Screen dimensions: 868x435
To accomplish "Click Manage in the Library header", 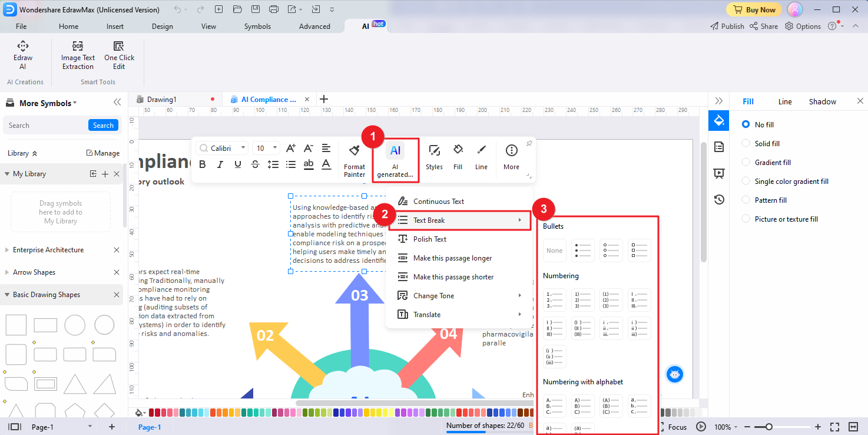I will click(x=103, y=153).
